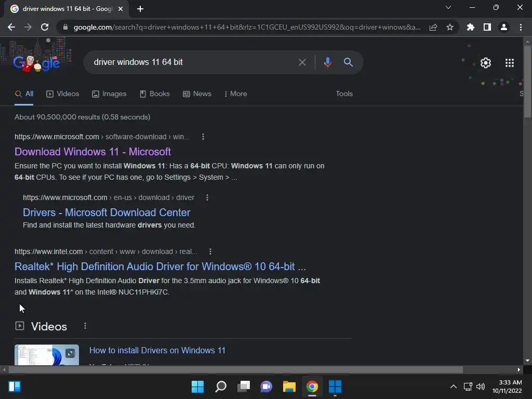Select the All results tab
Screen dimensions: 532x399
24,94
